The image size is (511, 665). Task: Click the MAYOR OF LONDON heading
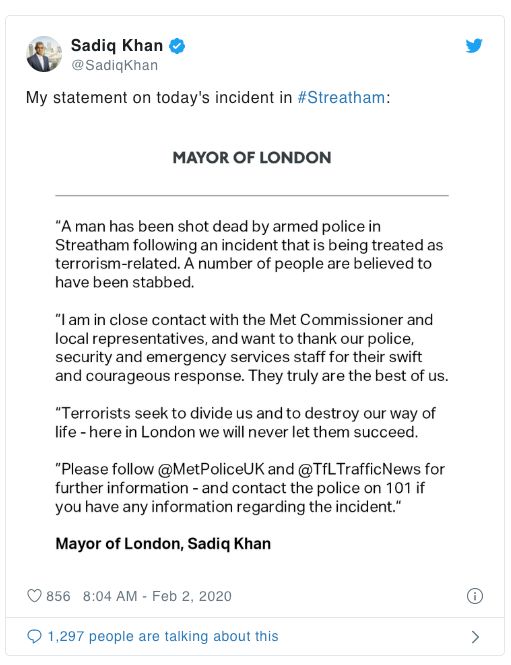[x=252, y=158]
